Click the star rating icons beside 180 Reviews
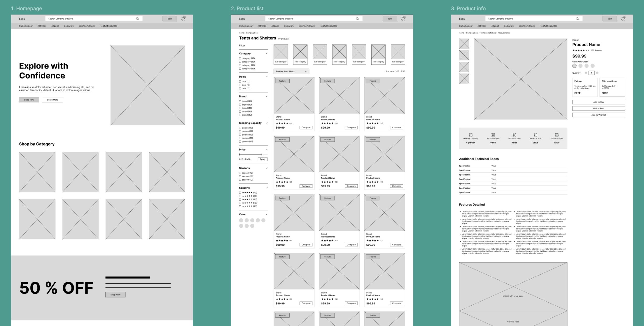 (x=579, y=50)
